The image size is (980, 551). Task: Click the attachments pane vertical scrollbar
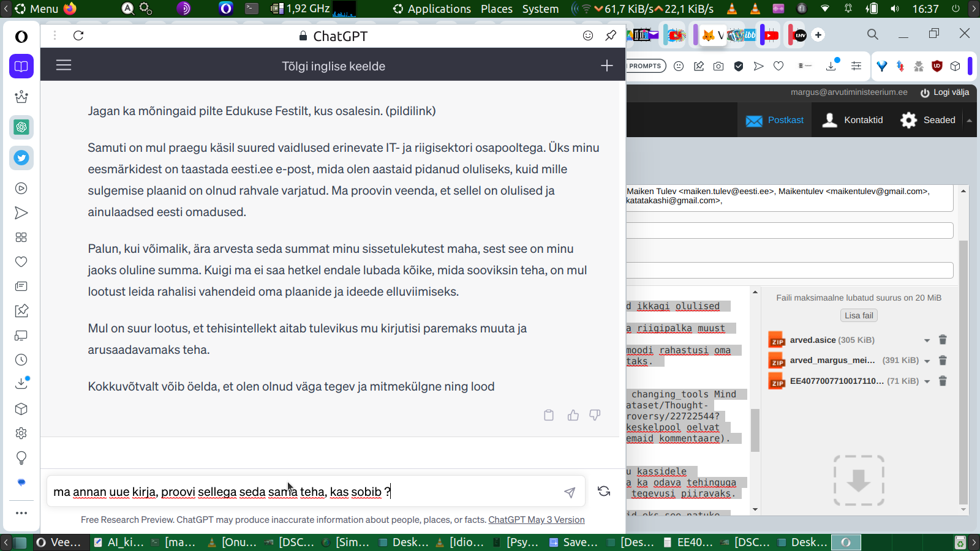pos(963,373)
